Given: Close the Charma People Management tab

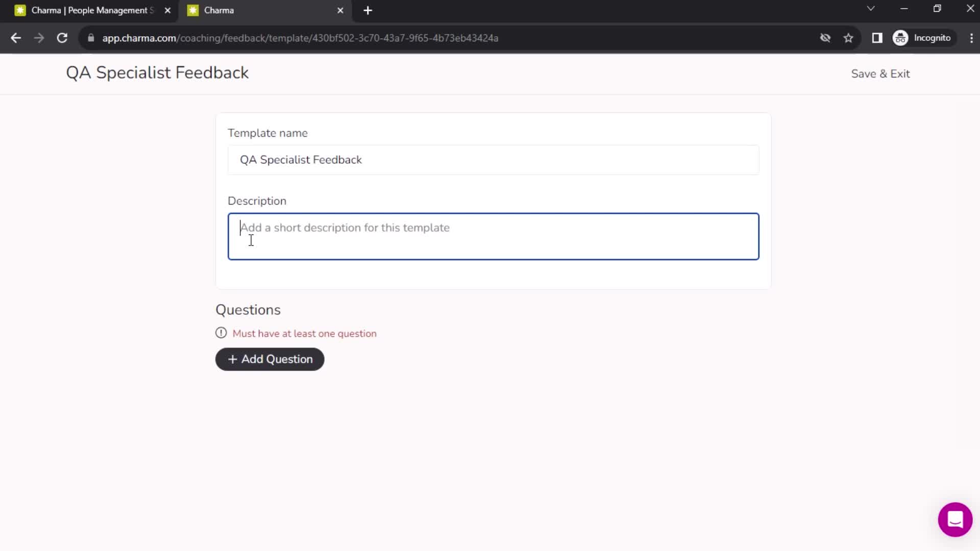Looking at the screenshot, I should (167, 10).
